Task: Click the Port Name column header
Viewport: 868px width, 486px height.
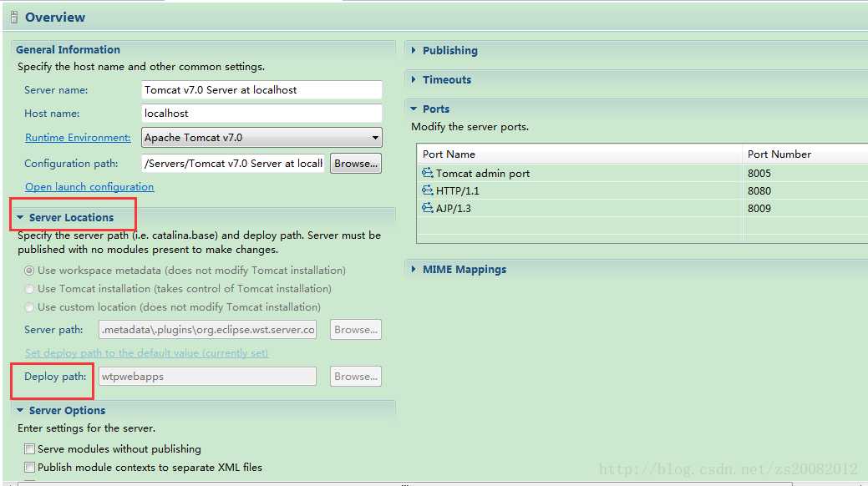Action: tap(579, 154)
